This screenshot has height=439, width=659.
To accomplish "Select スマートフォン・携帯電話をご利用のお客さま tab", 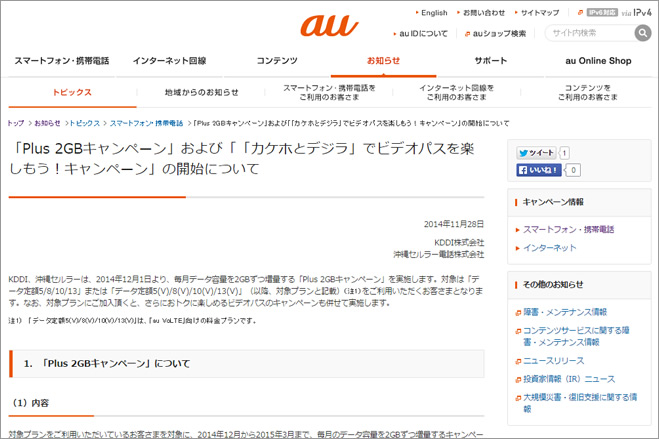I will [x=329, y=92].
